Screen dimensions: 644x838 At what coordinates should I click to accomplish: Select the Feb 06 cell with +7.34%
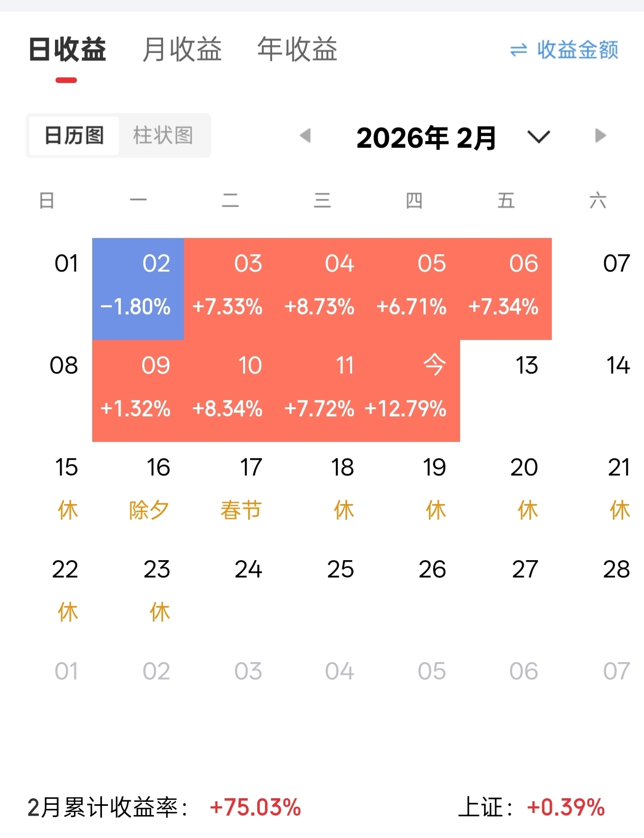click(506, 289)
